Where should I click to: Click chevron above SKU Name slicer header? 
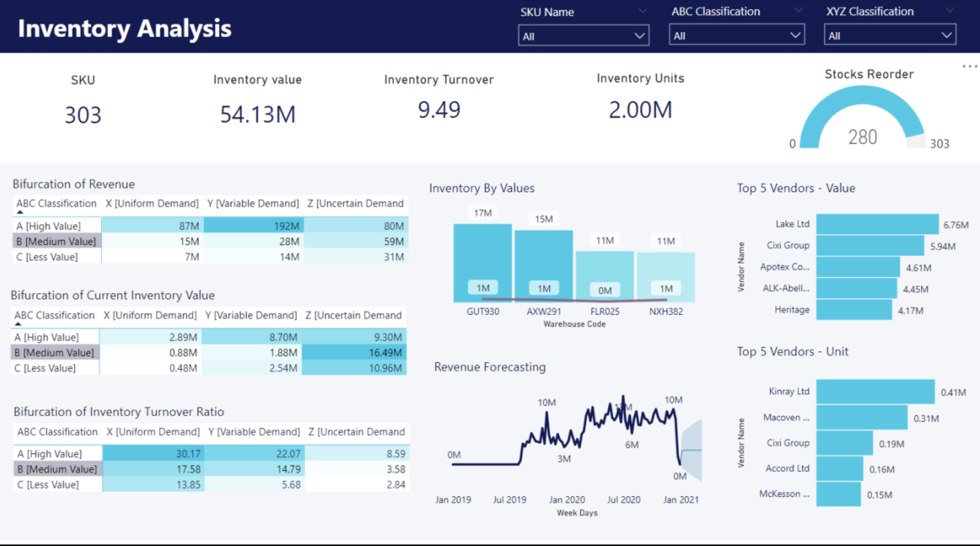(x=642, y=11)
